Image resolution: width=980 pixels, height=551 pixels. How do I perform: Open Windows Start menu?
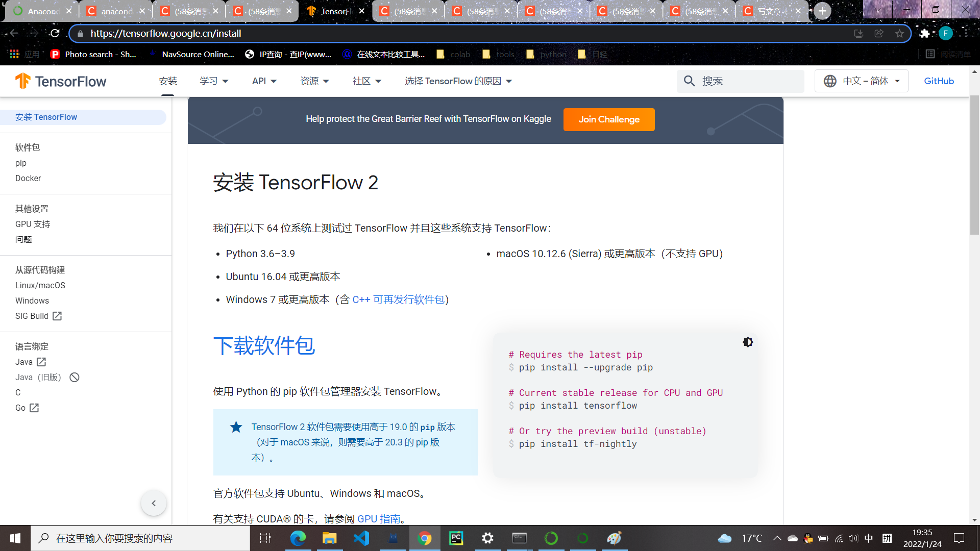pos(15,538)
